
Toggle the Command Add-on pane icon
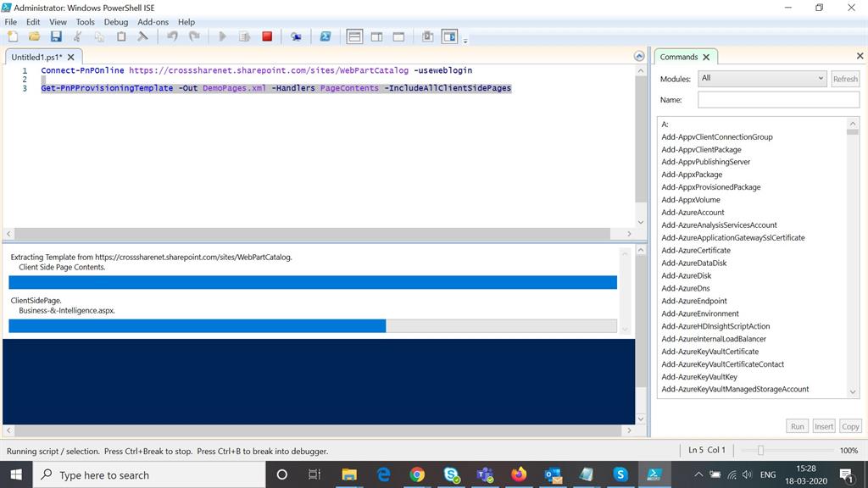pos(449,36)
